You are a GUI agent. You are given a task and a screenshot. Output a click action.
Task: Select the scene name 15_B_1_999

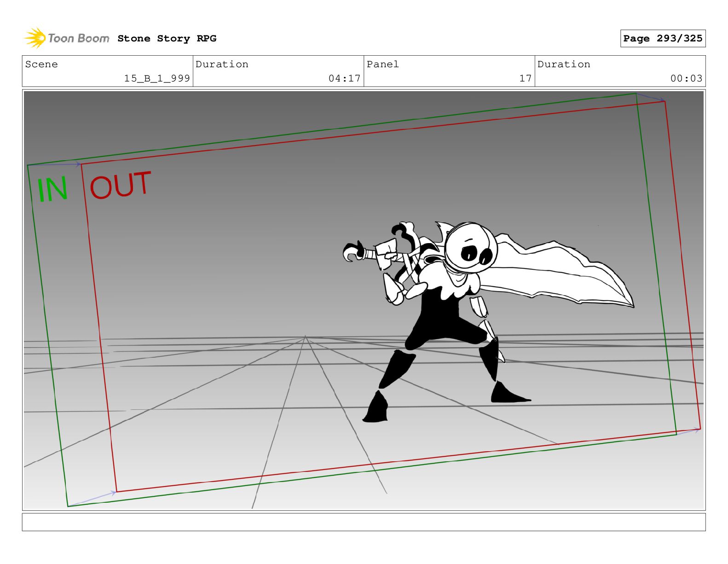pyautogui.click(x=157, y=78)
